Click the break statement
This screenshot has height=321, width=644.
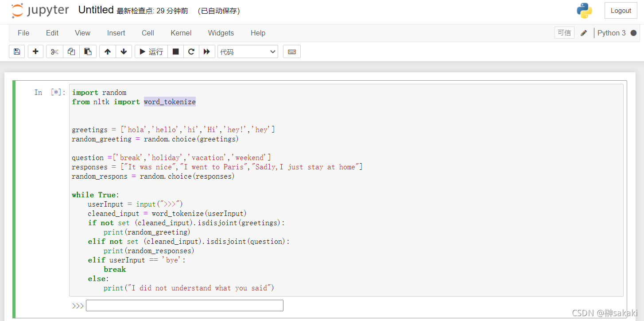(115, 270)
